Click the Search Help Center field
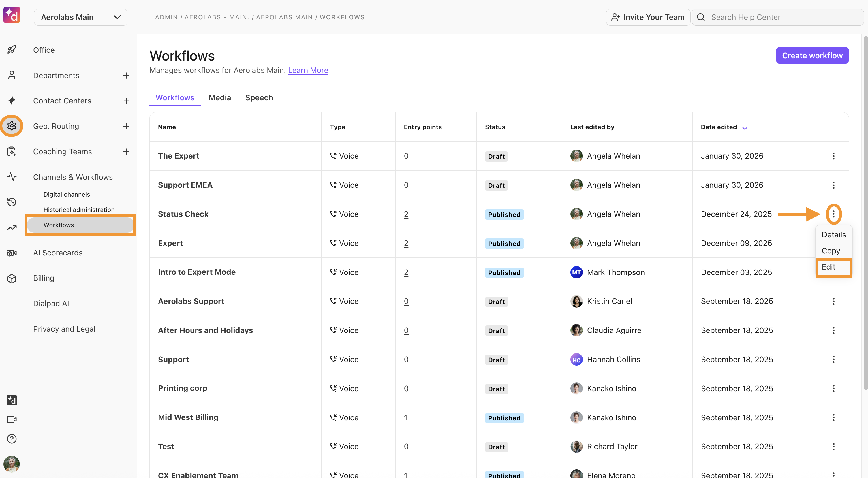 777,17
